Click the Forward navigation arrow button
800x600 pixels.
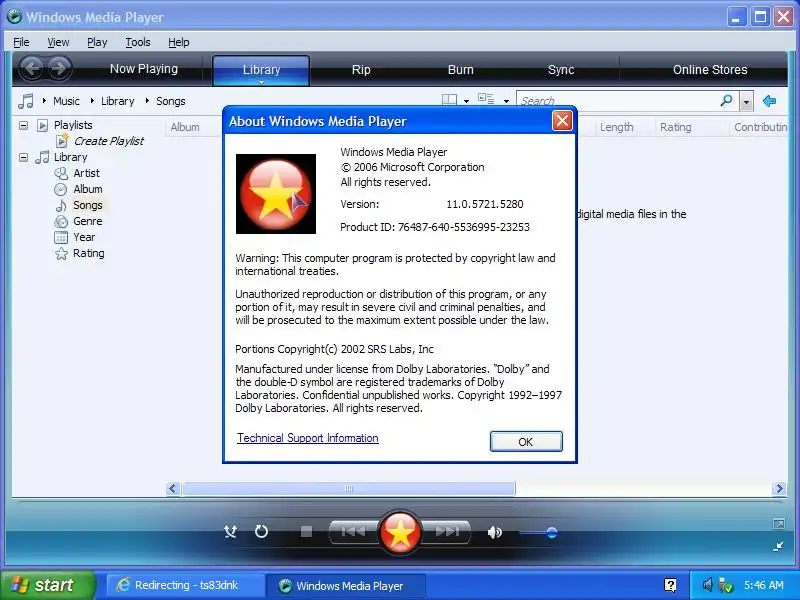(x=59, y=68)
